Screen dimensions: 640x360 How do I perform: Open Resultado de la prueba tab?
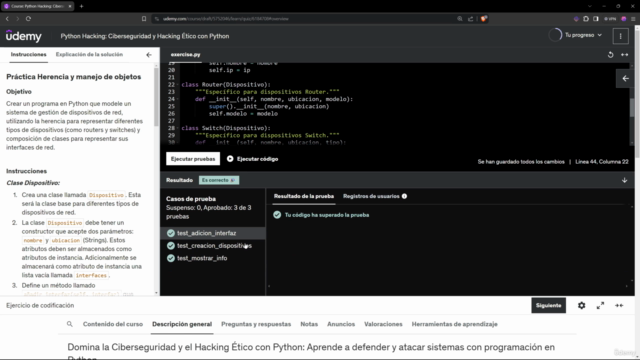coord(304,196)
